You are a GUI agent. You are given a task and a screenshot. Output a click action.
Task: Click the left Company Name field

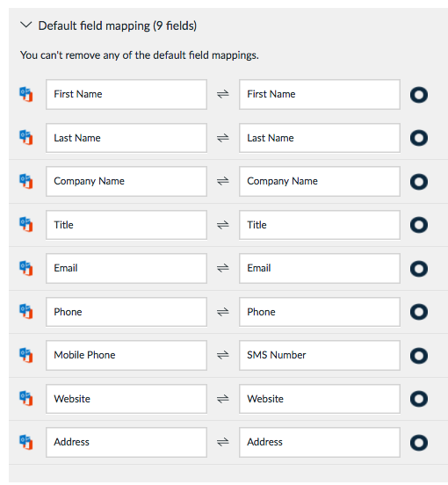point(126,181)
